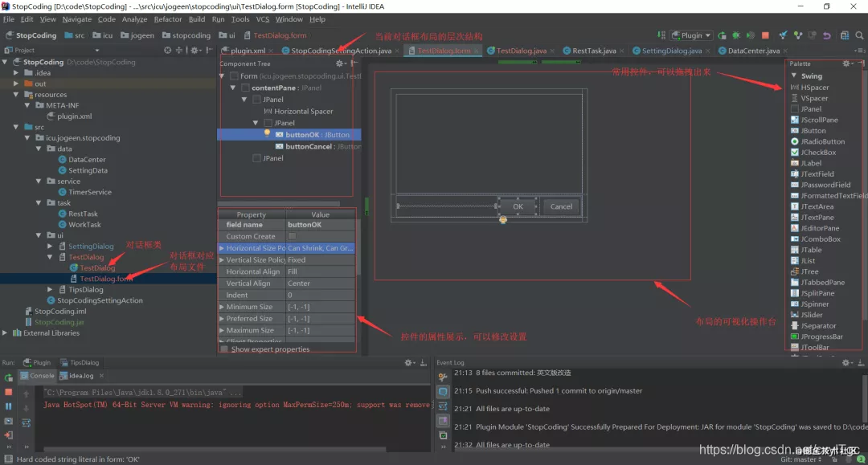This screenshot has width=868, height=465.
Task: Click the Project view selector dropdown arrow
Action: 97,51
